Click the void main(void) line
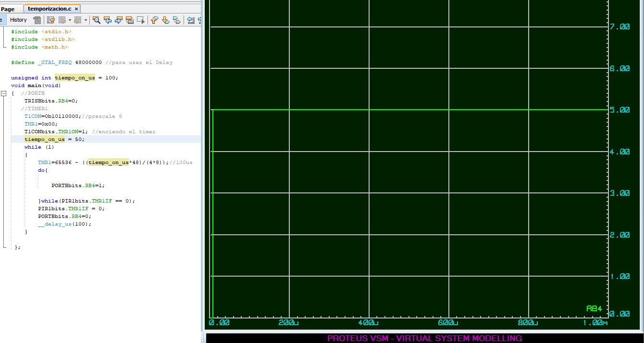This screenshot has width=644, height=343. [x=36, y=86]
